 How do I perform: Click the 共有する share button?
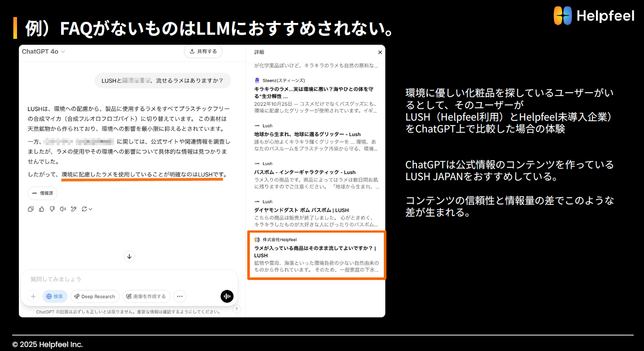(x=203, y=51)
